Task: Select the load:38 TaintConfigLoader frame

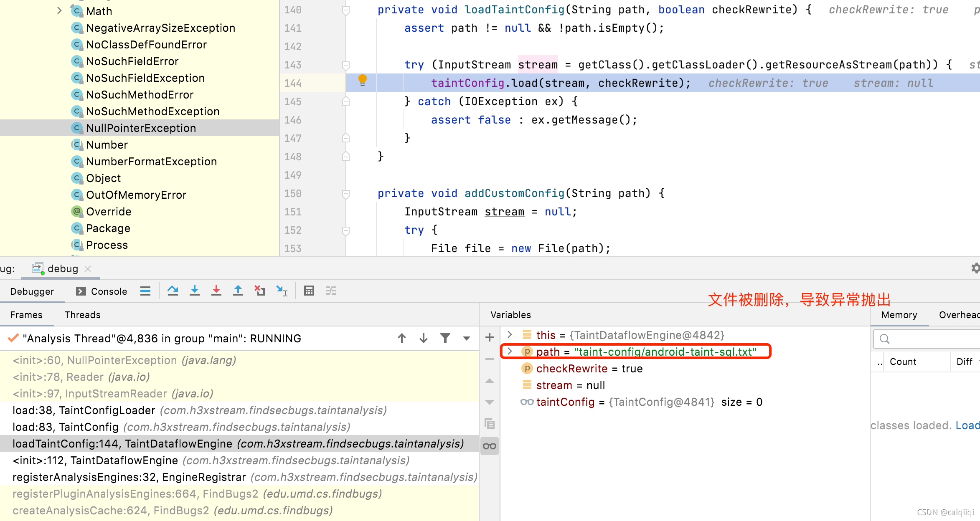Action: (x=239, y=410)
